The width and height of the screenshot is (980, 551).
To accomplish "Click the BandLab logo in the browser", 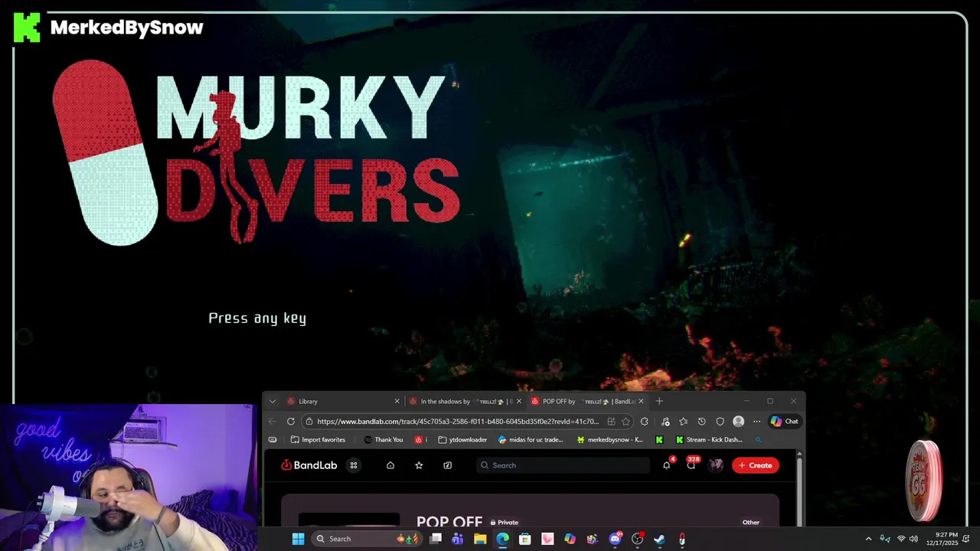I will 309,465.
